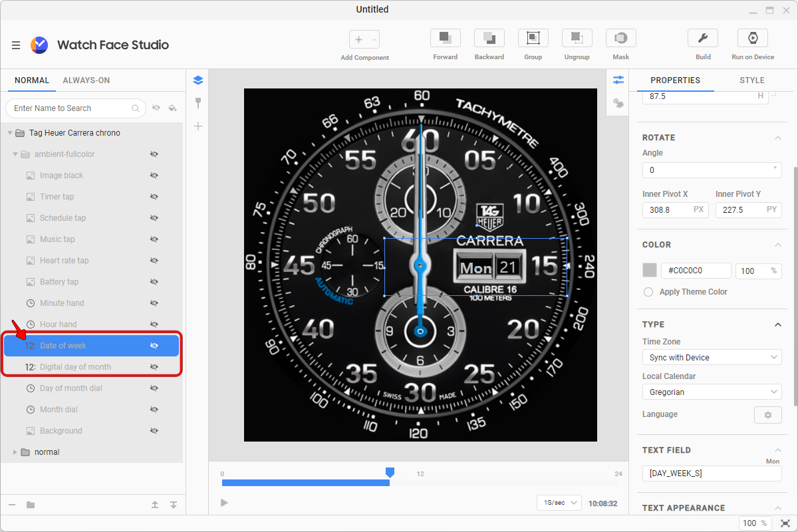Viewport: 798px width, 532px height.
Task: Switch to the NORMAL tab
Action: coord(32,80)
